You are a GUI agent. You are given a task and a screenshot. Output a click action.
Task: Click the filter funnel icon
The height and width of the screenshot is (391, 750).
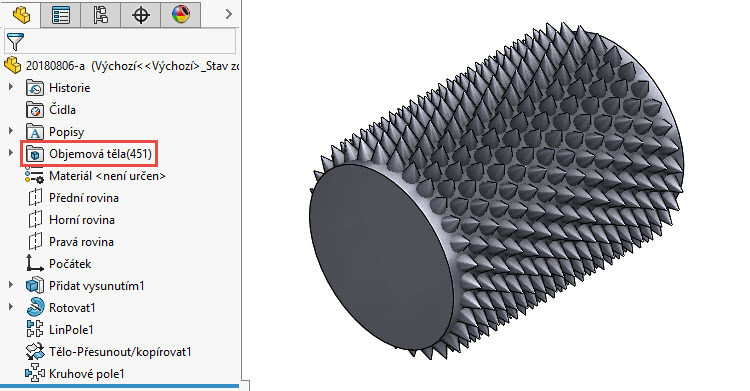(x=15, y=42)
